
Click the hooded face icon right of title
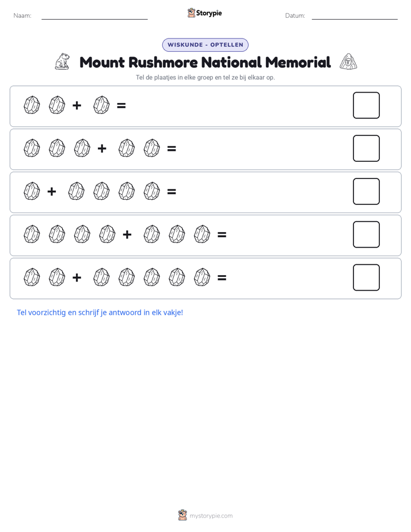pyautogui.click(x=348, y=62)
